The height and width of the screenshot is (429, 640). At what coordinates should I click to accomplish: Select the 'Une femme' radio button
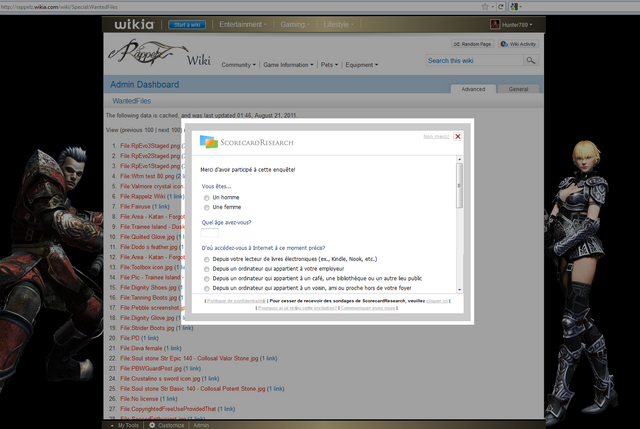[207, 208]
